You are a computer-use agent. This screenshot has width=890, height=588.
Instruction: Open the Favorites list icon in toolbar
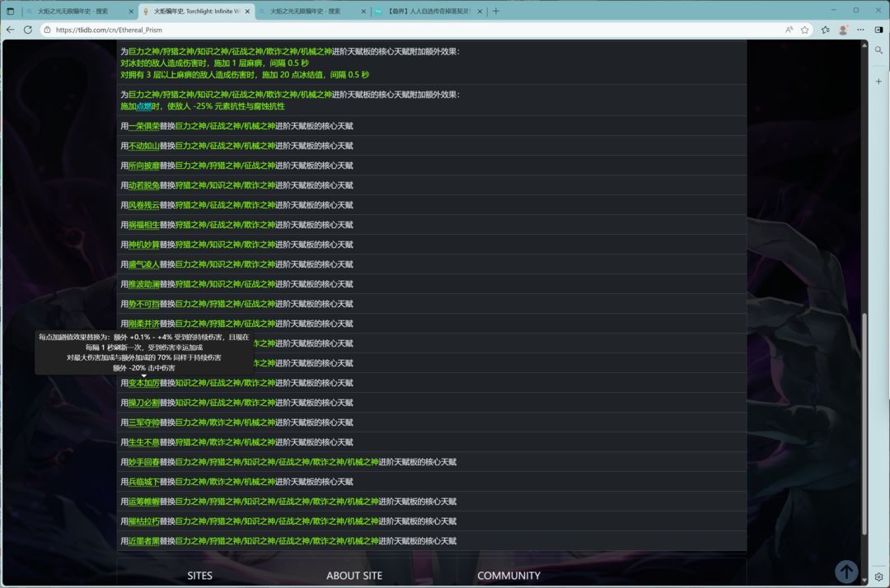825,30
